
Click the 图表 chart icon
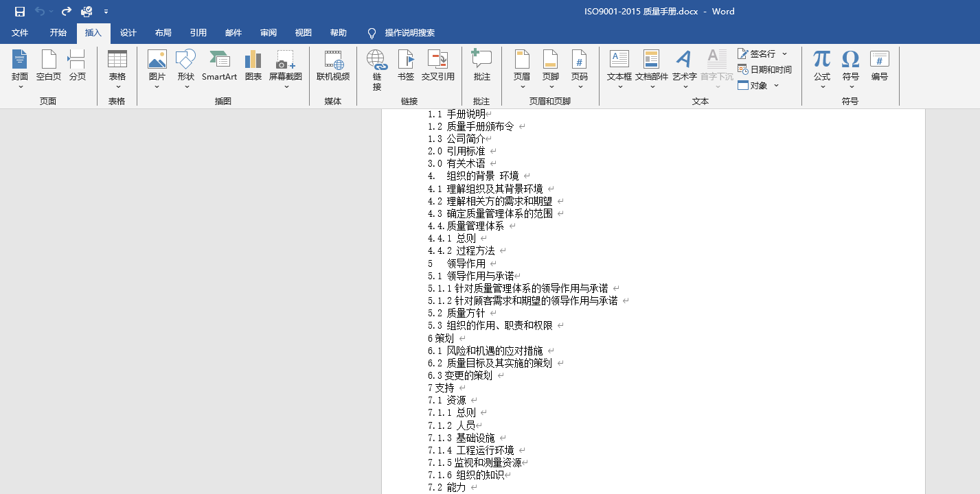253,67
